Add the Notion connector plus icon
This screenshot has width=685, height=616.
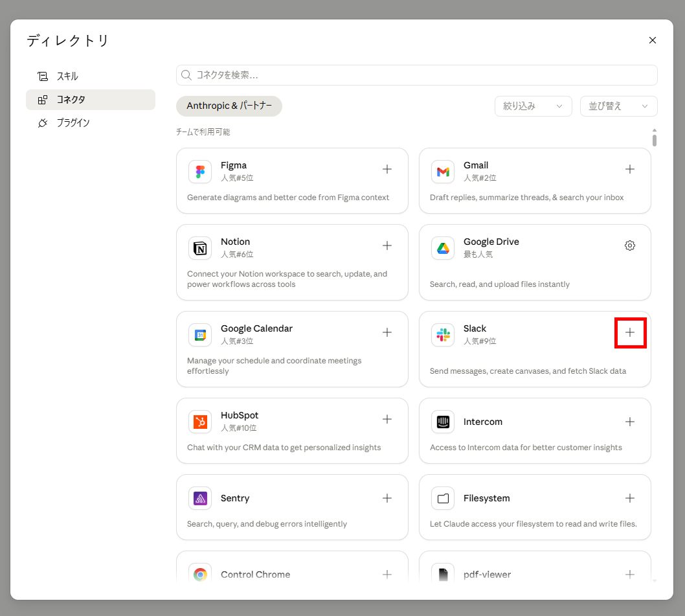pyautogui.click(x=387, y=245)
